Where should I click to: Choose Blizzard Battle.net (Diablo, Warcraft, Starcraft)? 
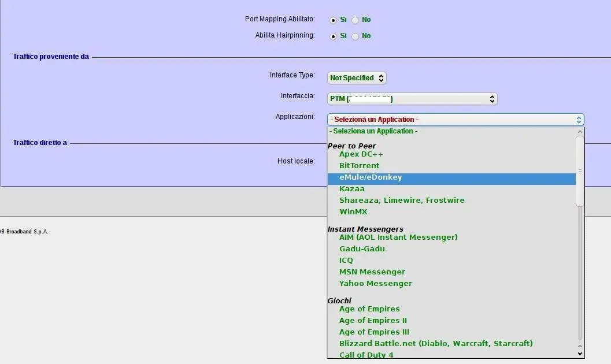pyautogui.click(x=451, y=344)
